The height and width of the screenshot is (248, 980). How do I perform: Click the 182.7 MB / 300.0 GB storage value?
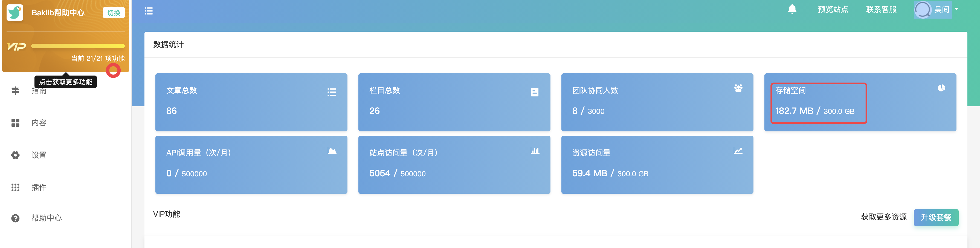click(x=814, y=111)
